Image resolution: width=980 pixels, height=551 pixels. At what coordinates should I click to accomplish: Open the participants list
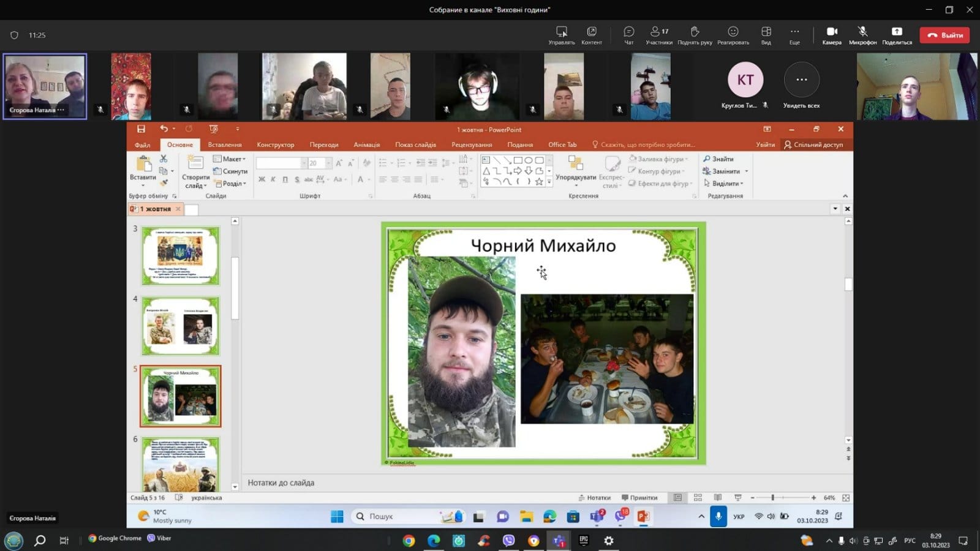[x=659, y=36]
